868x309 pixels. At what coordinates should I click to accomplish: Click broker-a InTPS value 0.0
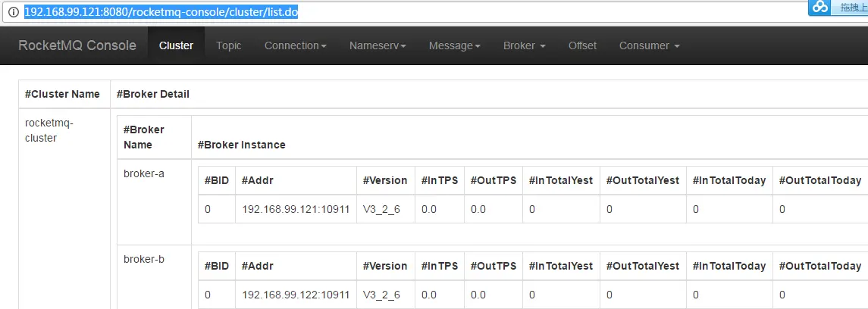(428, 210)
